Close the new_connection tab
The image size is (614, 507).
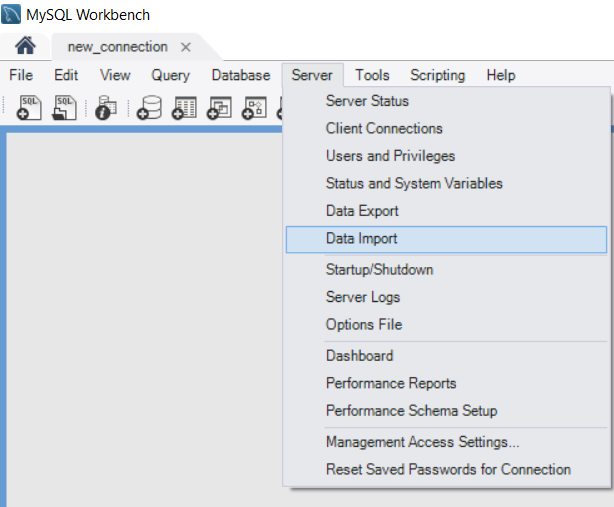coord(186,47)
